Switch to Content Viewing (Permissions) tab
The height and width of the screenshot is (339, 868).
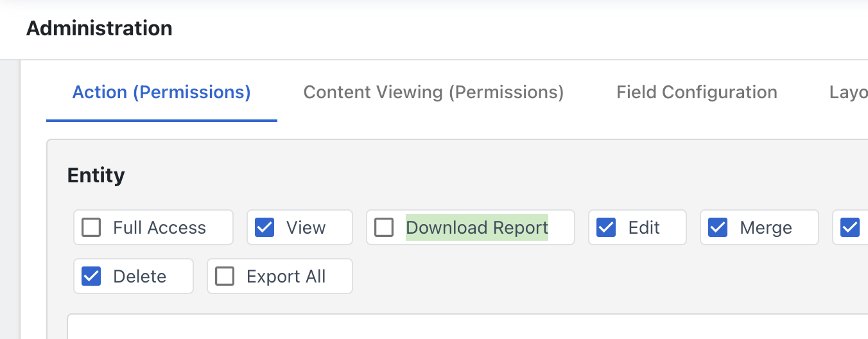click(x=433, y=92)
